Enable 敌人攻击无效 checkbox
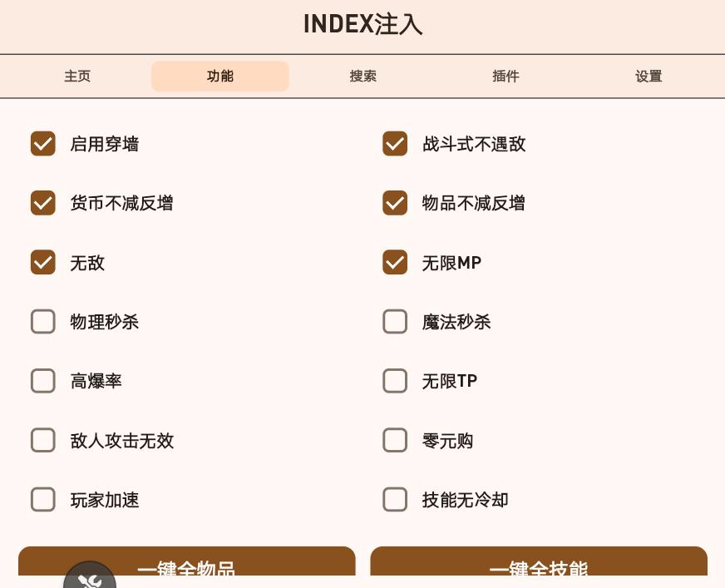The image size is (725, 588). coord(43,441)
